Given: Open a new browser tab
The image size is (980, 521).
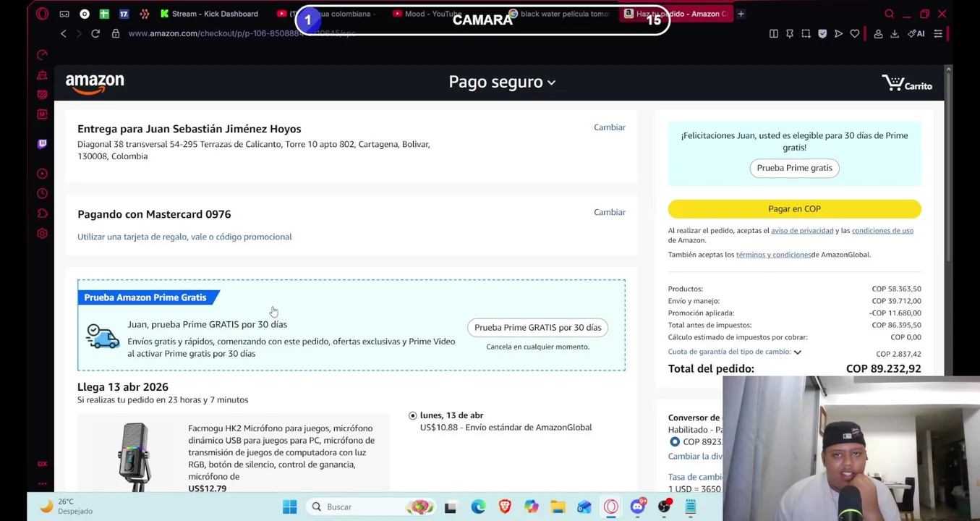Looking at the screenshot, I should click(x=741, y=14).
